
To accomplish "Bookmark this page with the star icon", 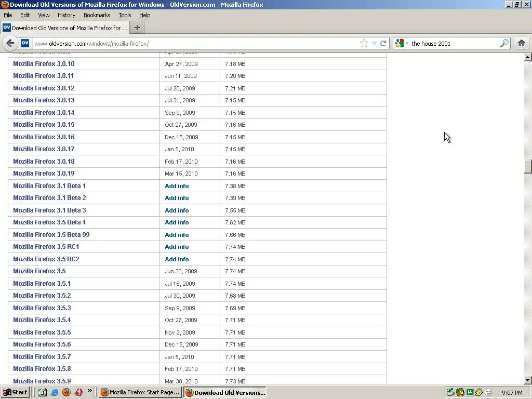I will pos(364,43).
